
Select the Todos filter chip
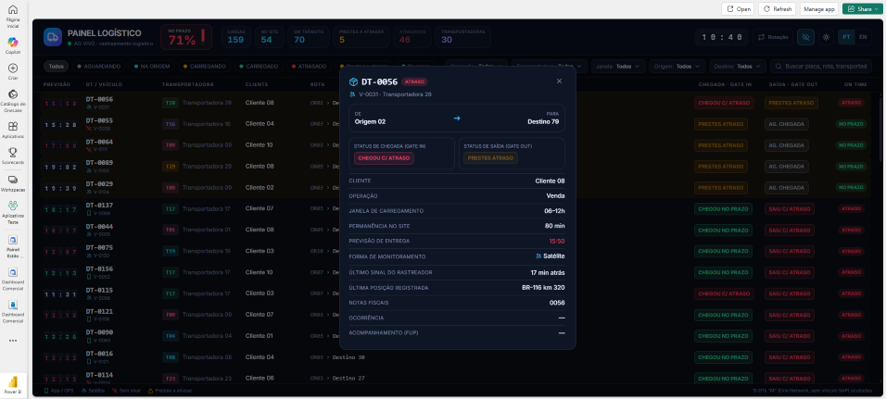tap(56, 66)
